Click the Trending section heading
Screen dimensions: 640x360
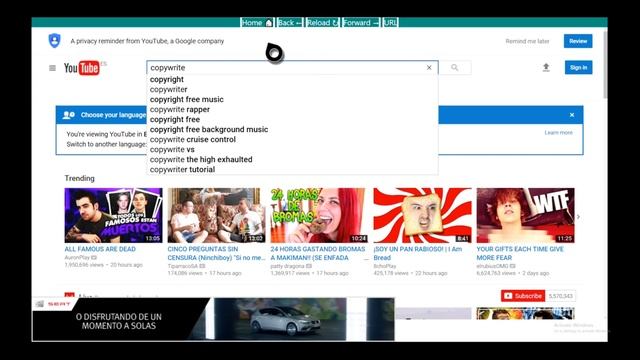pyautogui.click(x=79, y=178)
